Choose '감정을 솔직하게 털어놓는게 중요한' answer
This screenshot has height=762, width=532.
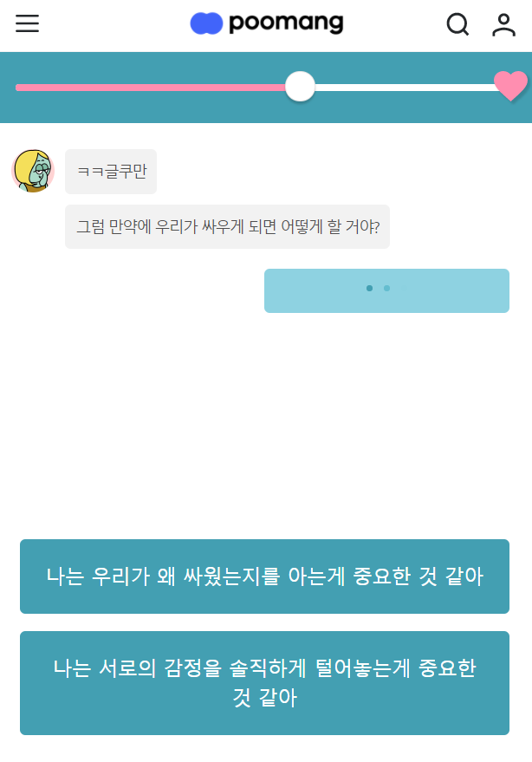tap(265, 683)
